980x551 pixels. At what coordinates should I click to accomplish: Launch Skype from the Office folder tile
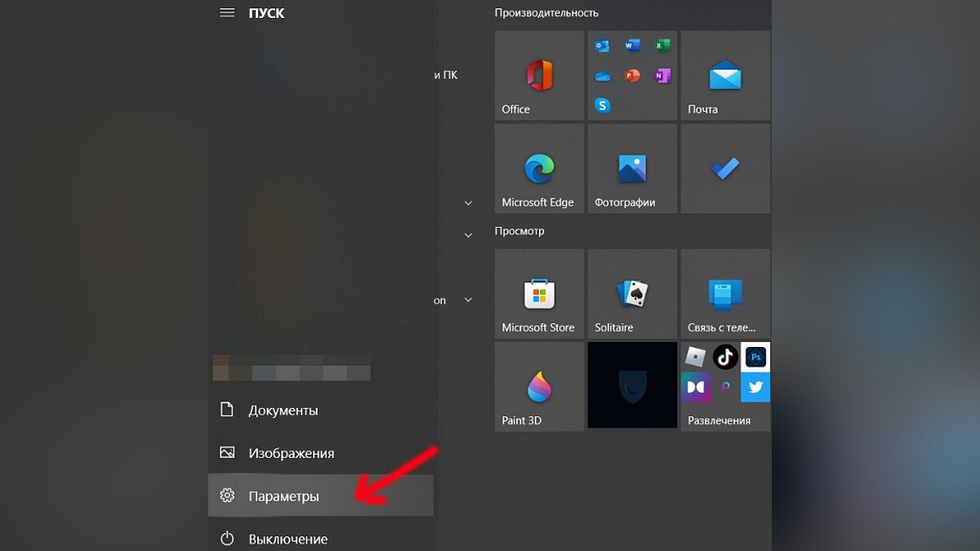click(603, 105)
